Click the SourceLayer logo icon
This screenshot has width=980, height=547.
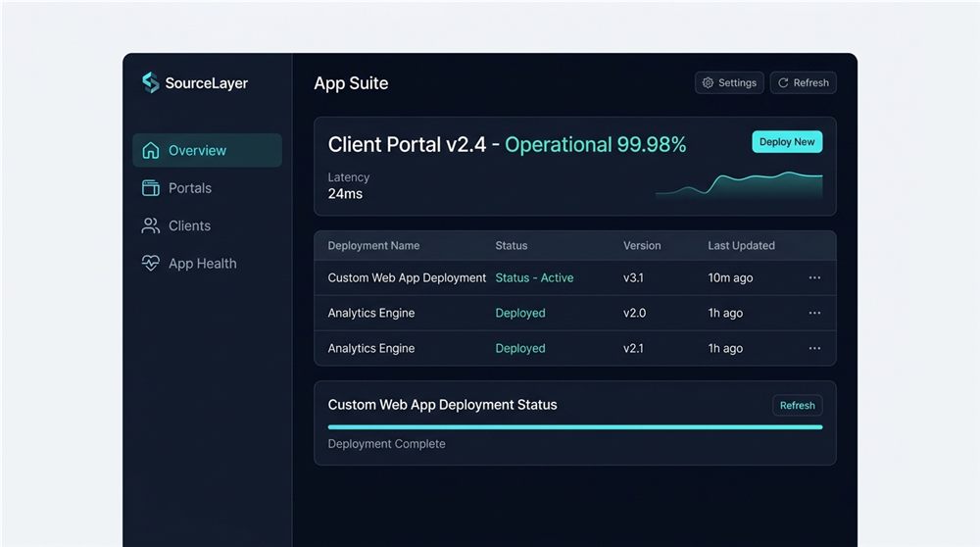click(151, 82)
